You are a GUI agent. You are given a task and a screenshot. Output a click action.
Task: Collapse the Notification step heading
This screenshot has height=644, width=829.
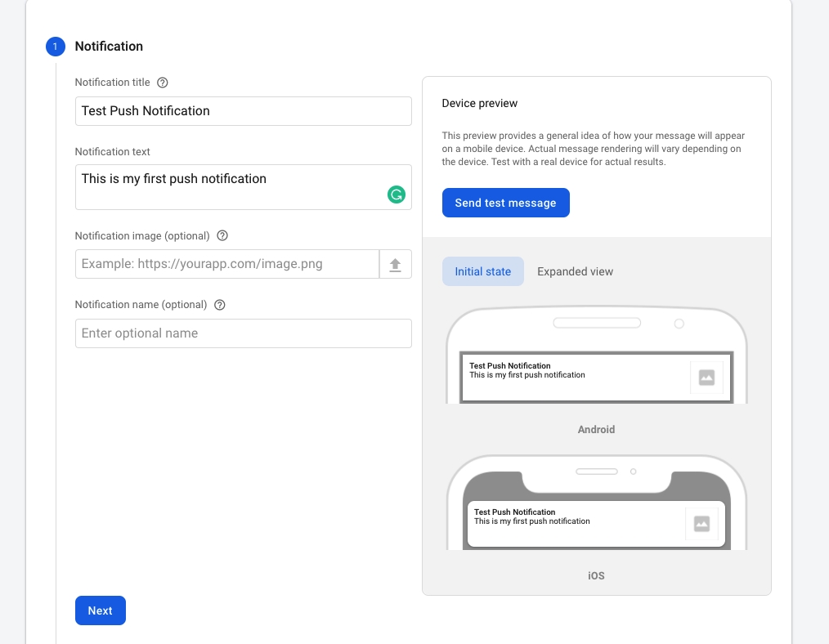(109, 47)
